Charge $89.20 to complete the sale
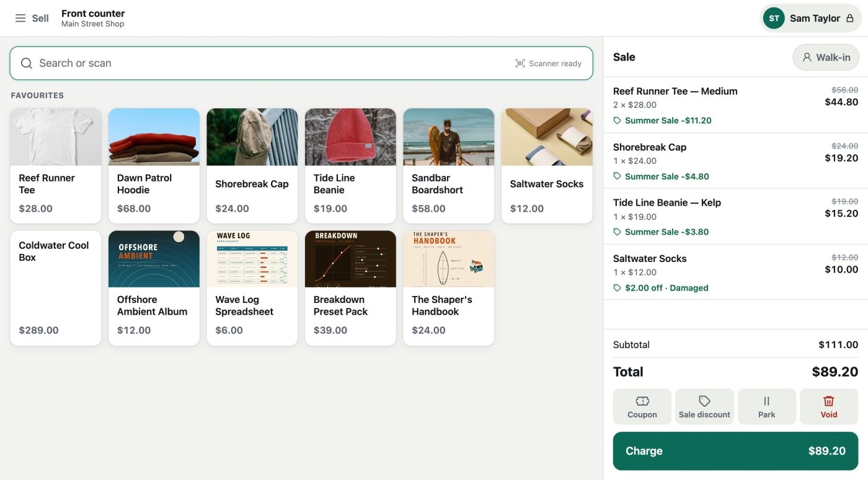 pos(735,451)
